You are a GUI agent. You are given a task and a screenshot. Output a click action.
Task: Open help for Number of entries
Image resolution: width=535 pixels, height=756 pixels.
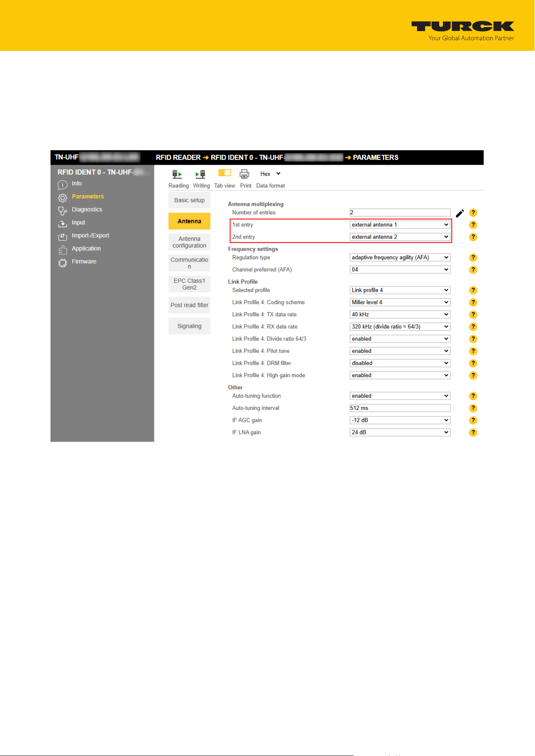click(473, 213)
